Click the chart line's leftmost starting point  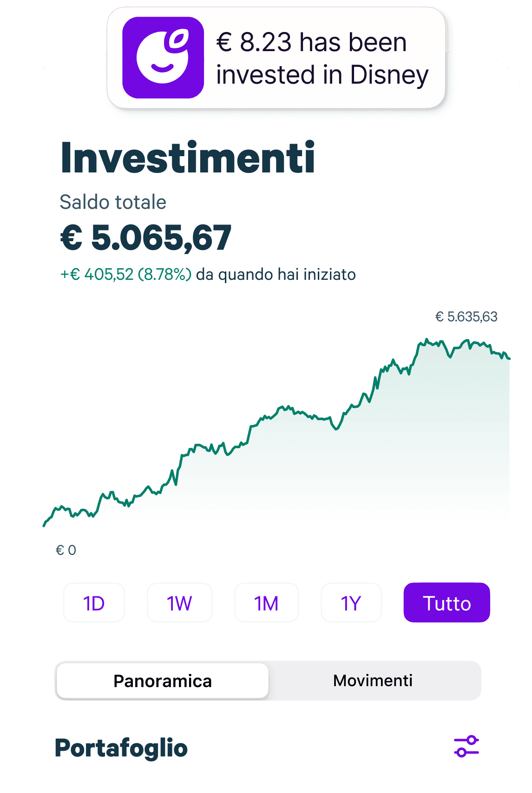point(44,525)
